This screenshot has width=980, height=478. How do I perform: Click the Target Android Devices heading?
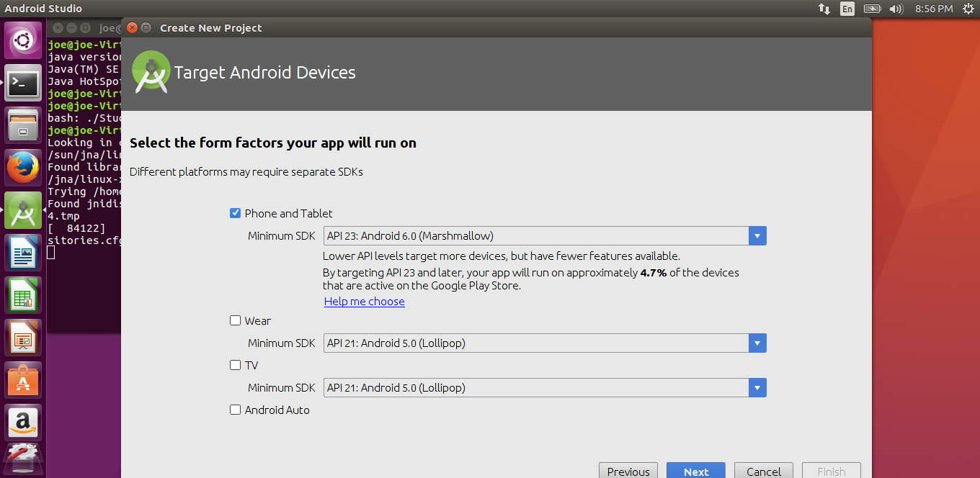coord(265,73)
